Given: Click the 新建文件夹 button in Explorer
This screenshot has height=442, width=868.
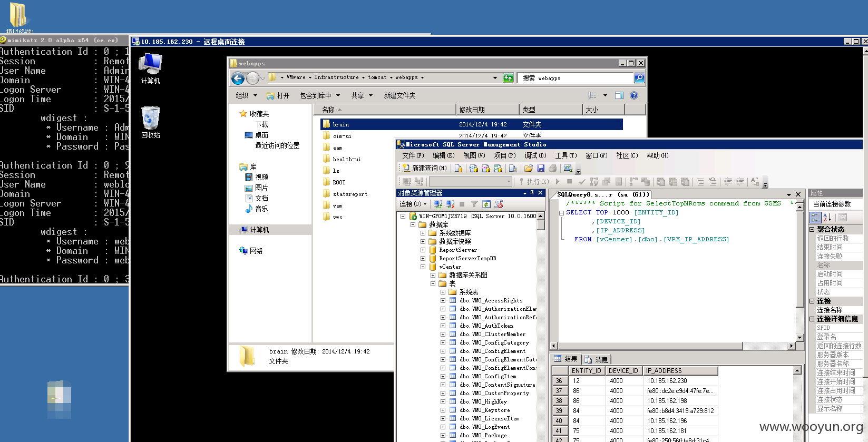Looking at the screenshot, I should (399, 95).
